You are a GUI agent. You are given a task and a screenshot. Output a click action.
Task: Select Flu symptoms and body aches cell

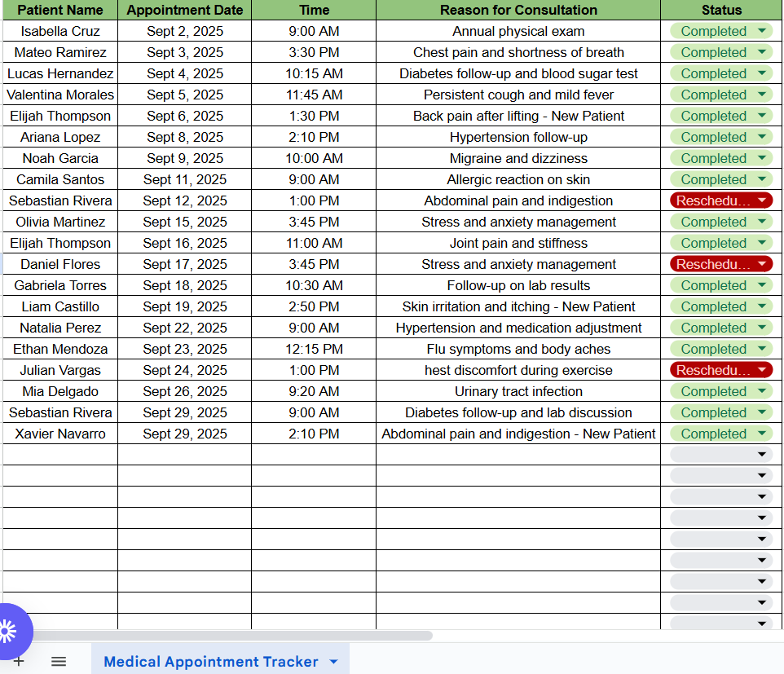518,349
